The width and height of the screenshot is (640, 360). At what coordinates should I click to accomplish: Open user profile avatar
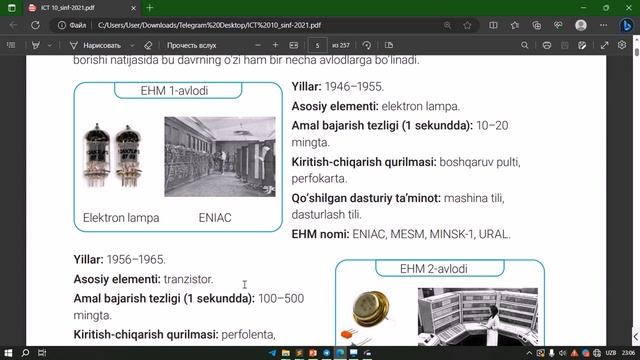(x=581, y=25)
